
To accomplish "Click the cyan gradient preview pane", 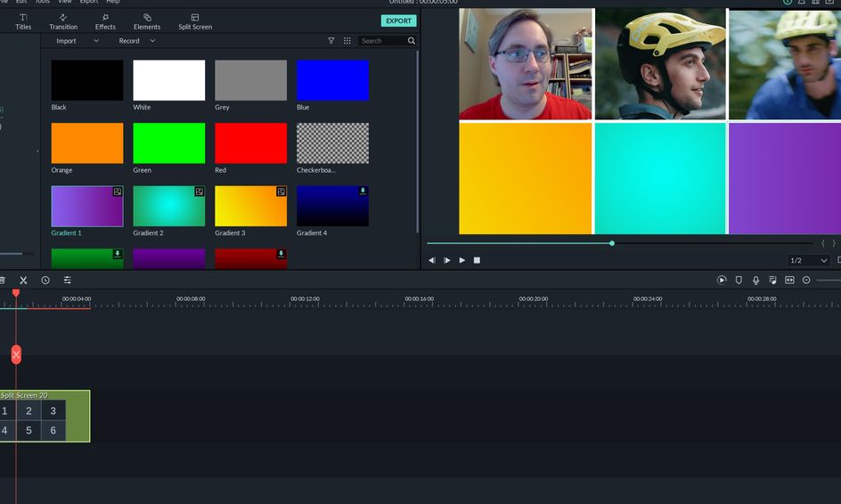I will click(x=660, y=178).
